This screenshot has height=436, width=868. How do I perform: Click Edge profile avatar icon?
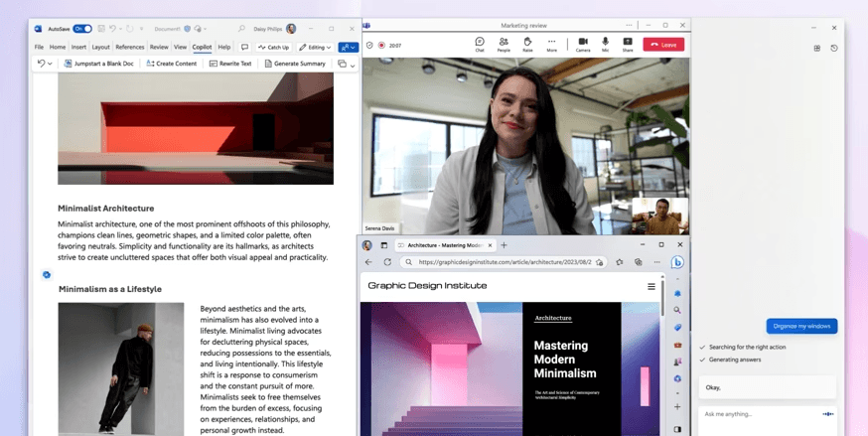pos(366,245)
